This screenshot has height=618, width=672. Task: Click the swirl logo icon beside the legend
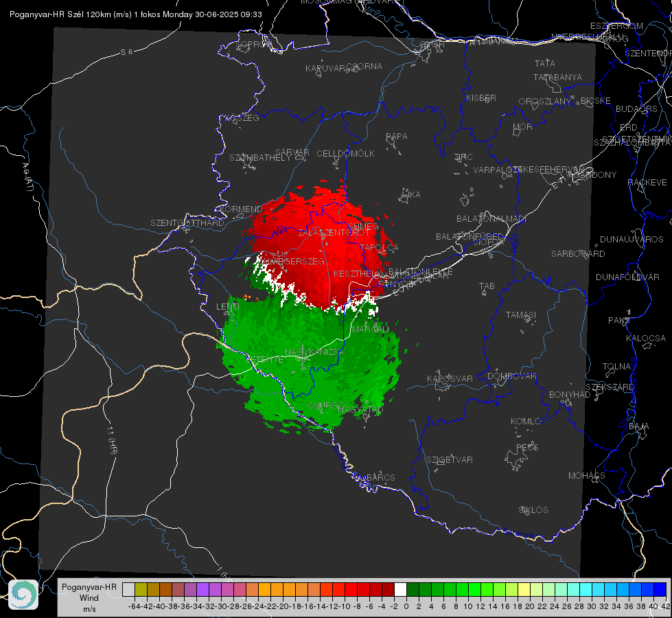(23, 595)
